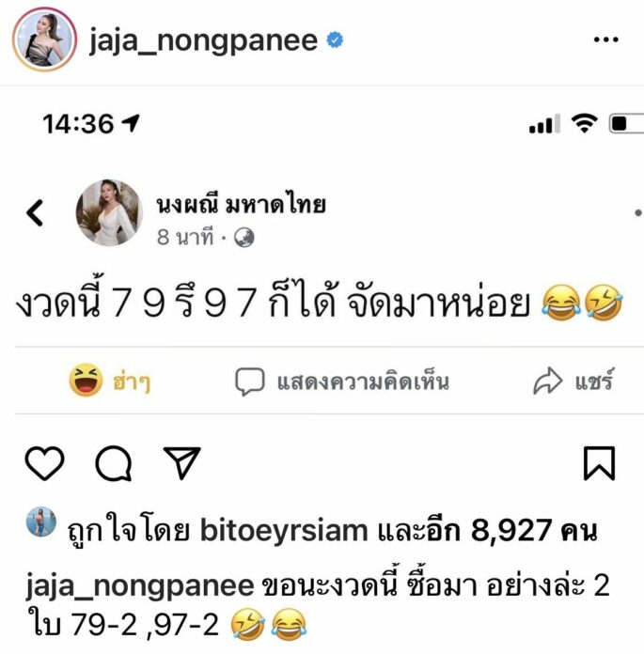Click jaja_nongpanee username in the caption
This screenshot has width=644, height=654.
[x=140, y=587]
